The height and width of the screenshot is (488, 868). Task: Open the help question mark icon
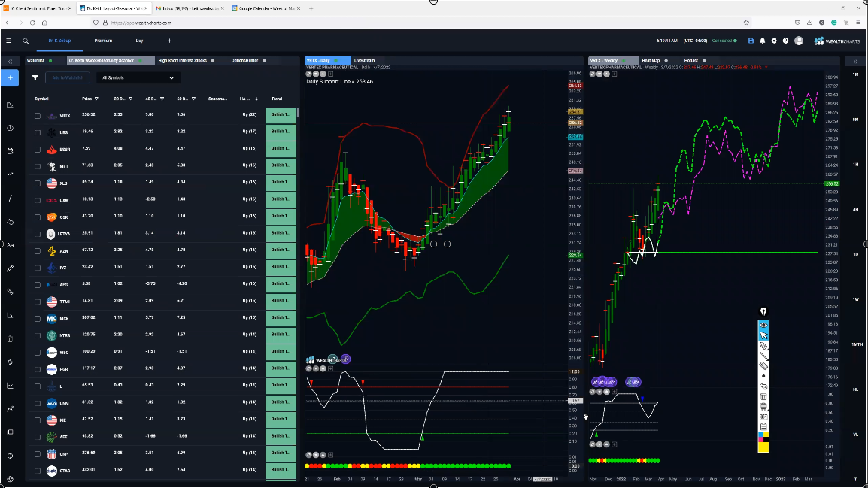tap(785, 41)
